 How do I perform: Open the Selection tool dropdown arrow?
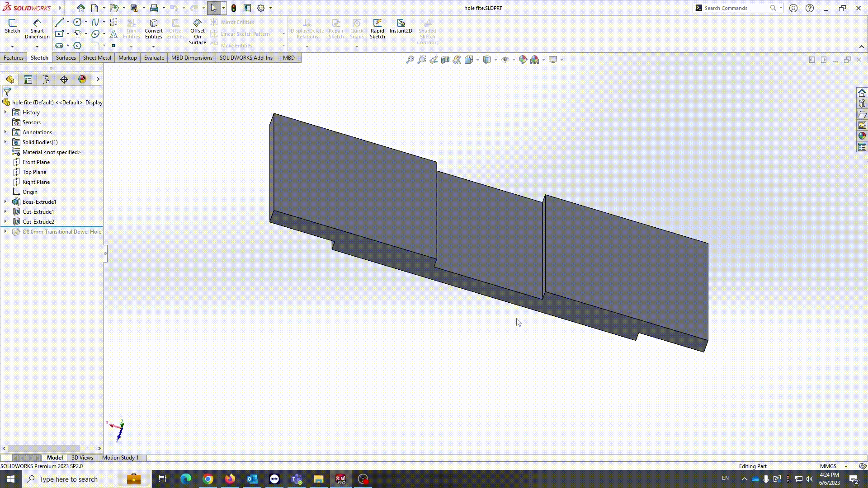(x=223, y=8)
